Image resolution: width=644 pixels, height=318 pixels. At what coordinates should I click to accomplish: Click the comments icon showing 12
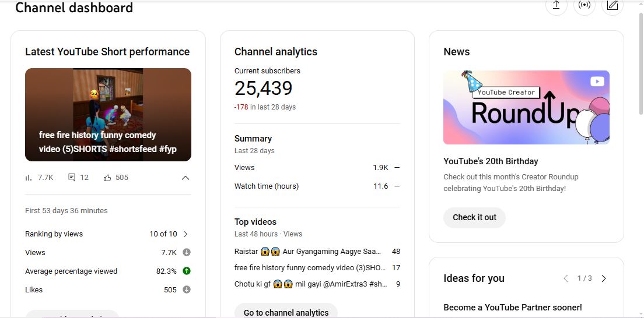coord(72,178)
